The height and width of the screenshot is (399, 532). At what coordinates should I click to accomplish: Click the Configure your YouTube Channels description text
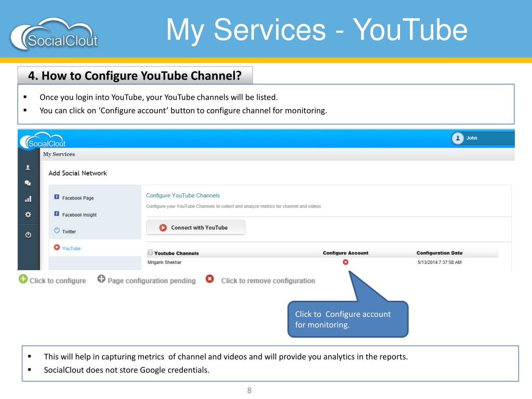point(233,206)
